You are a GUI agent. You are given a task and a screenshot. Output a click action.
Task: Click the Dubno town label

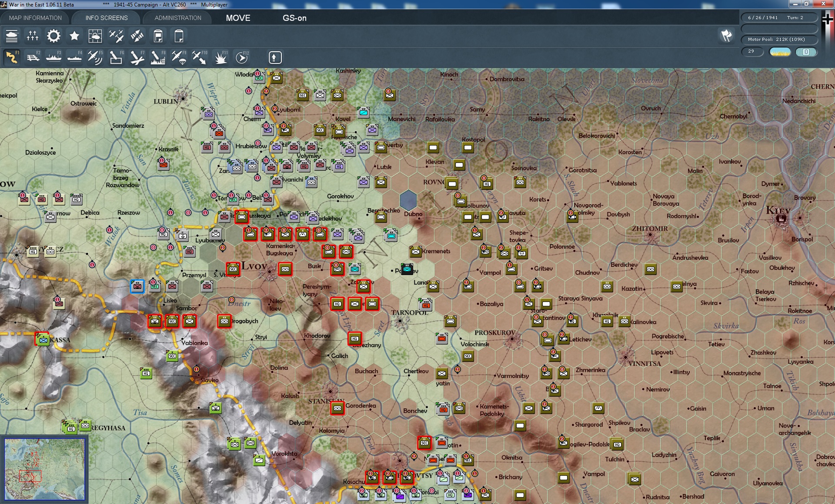point(413,214)
